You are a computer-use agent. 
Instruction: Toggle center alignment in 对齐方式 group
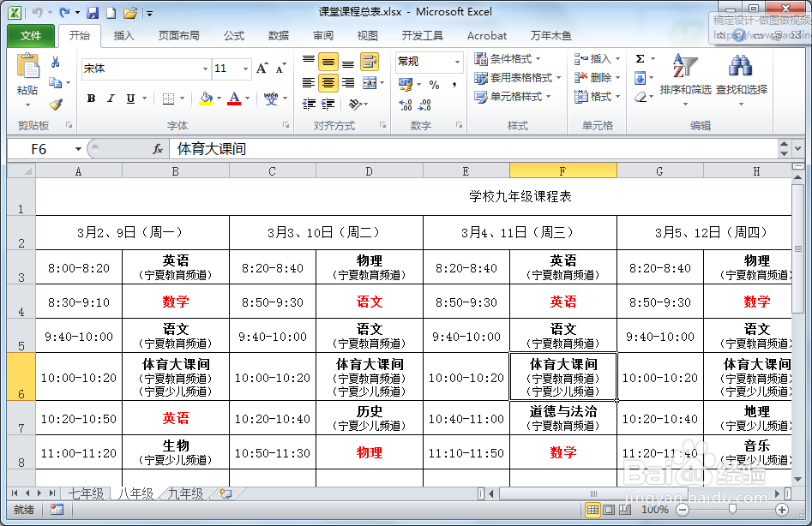(x=328, y=81)
